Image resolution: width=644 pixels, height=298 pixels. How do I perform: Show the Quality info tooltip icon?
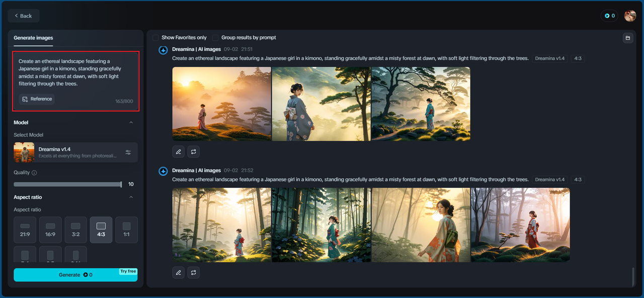(34, 173)
